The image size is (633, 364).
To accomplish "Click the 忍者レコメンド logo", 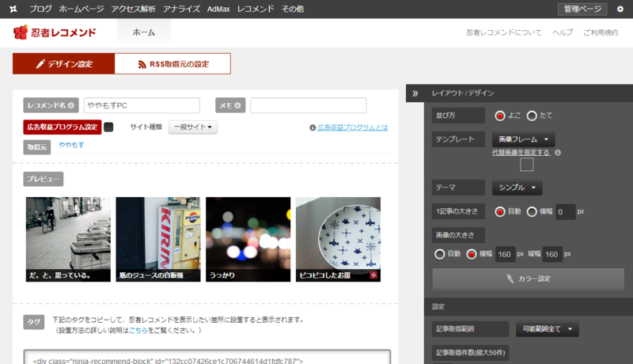I will [55, 32].
